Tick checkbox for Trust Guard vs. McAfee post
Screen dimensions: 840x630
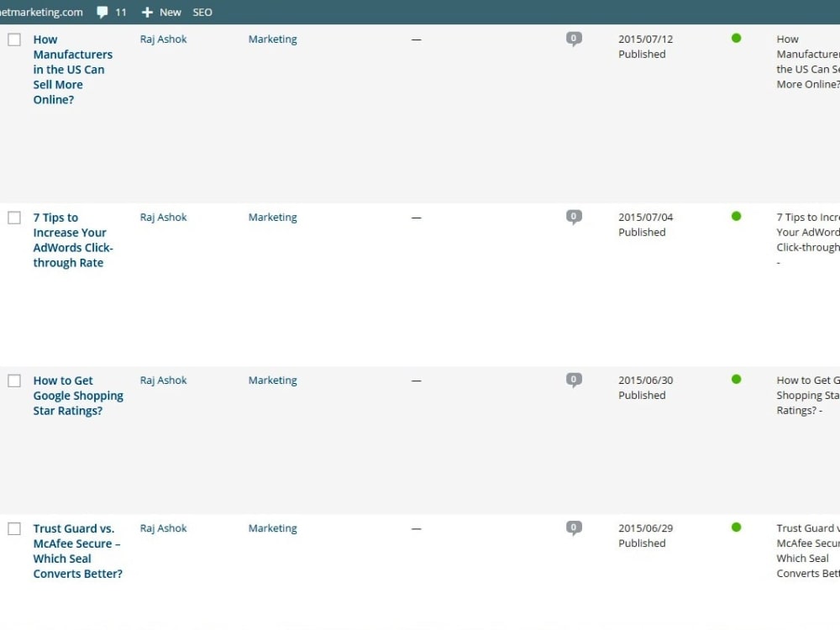[x=14, y=528]
